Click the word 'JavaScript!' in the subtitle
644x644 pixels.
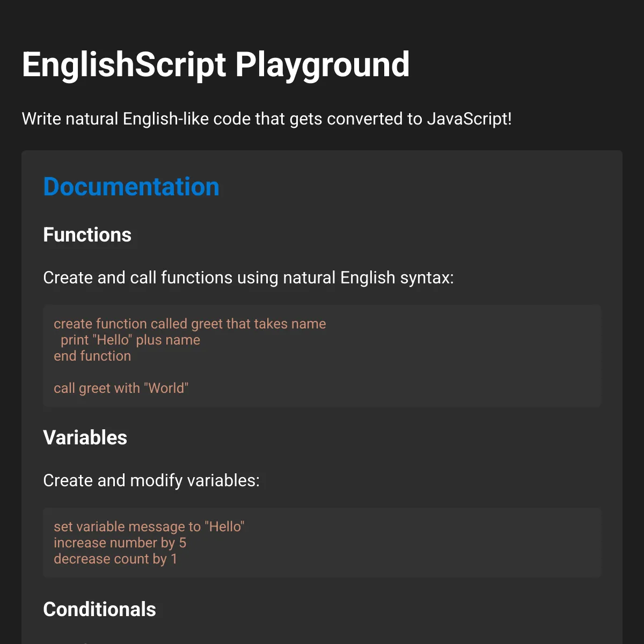coord(470,119)
